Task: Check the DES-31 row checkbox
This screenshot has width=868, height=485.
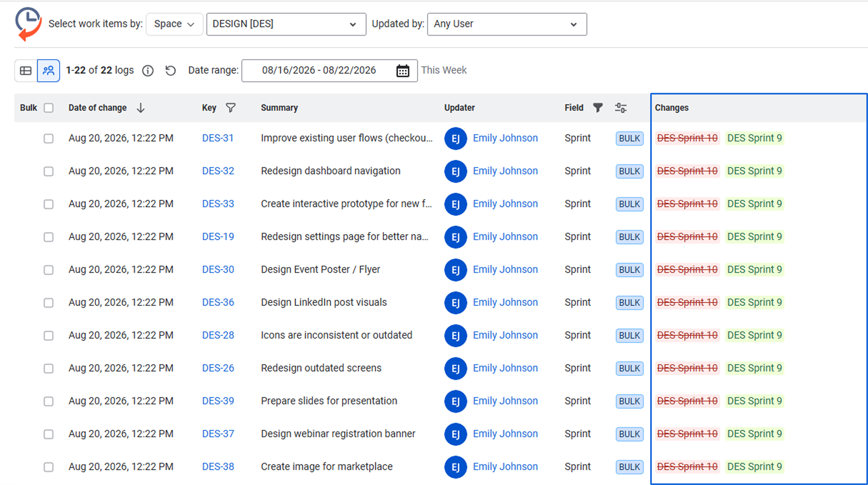Action: pos(49,139)
